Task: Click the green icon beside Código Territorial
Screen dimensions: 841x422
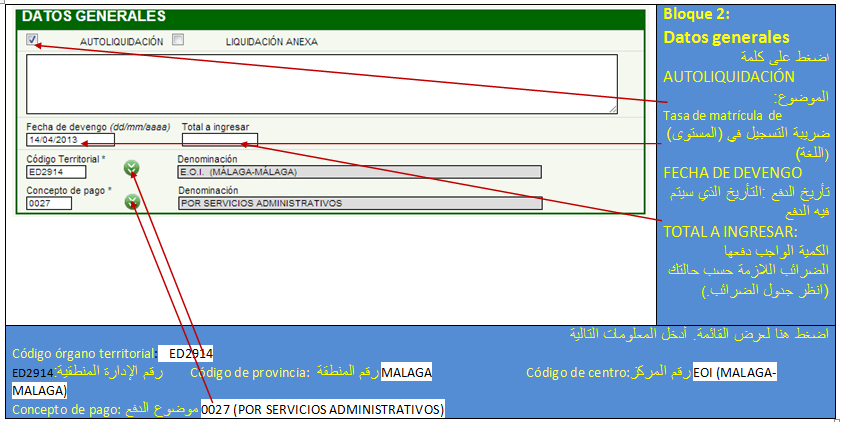Action: pos(132,168)
